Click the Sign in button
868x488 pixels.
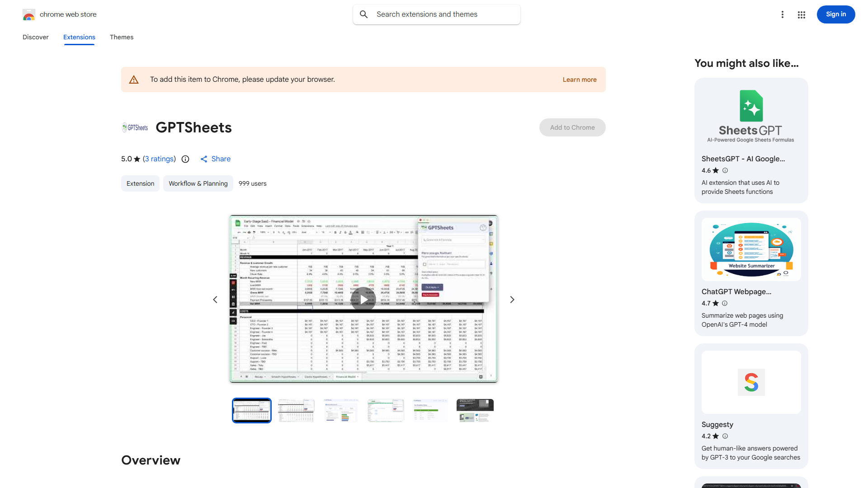coord(835,14)
